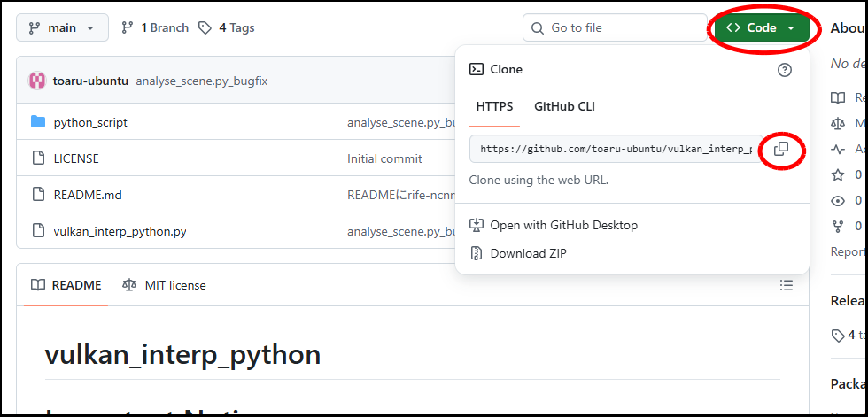Open the green Code dropdown button
Viewport: 868px width, 417px height.
[761, 28]
